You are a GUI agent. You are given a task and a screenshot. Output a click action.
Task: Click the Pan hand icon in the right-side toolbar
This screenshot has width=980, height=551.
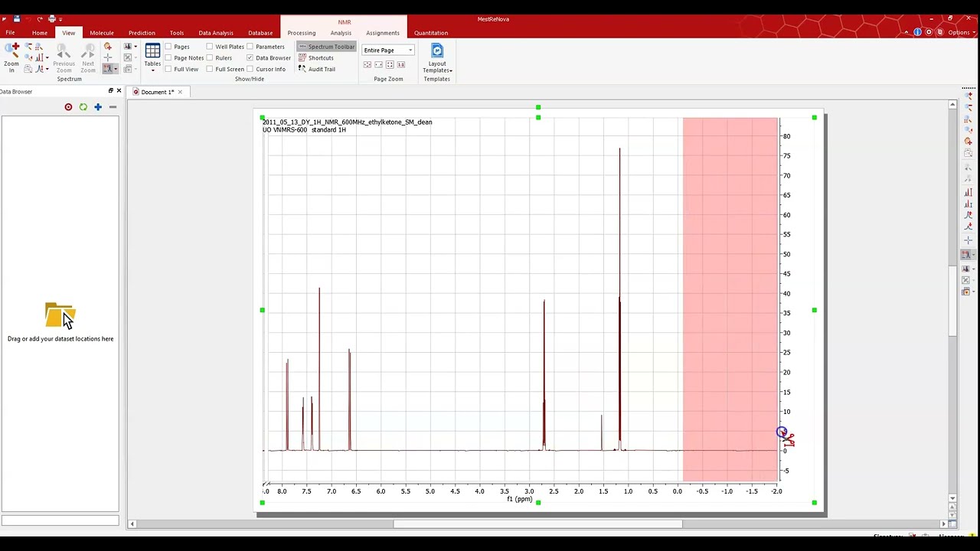point(968,141)
